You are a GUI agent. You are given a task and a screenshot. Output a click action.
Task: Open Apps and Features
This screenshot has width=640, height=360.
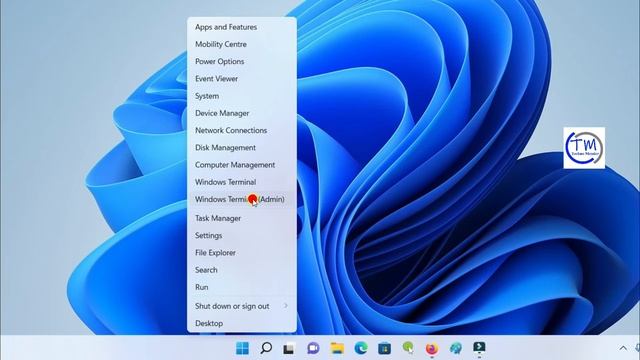[x=242, y=27]
